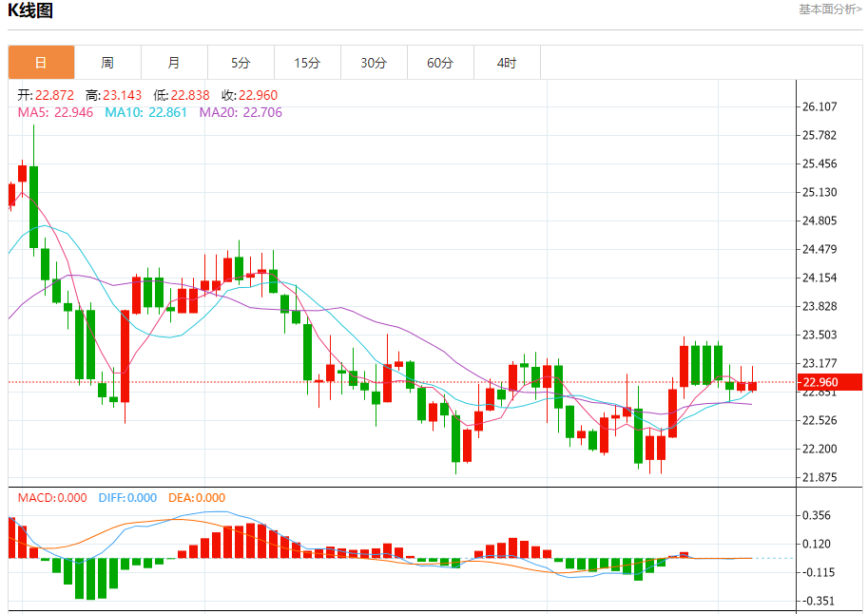868x614 pixels.
Task: Click the 22.200 price axis label
Action: pyautogui.click(x=820, y=449)
